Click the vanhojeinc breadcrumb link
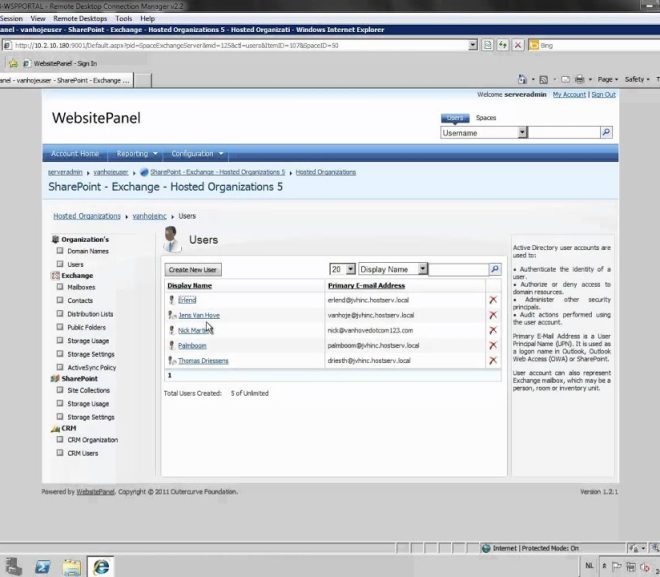Screen dimensions: 660x577 click(x=149, y=216)
